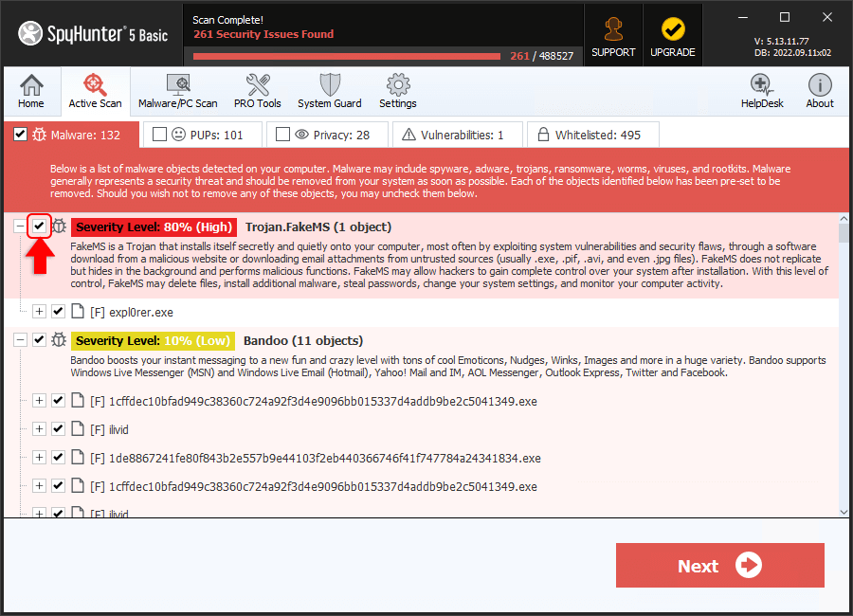Expand the expl0rer.exe file entry
Viewport: 853px width, 616px height.
pyautogui.click(x=39, y=312)
